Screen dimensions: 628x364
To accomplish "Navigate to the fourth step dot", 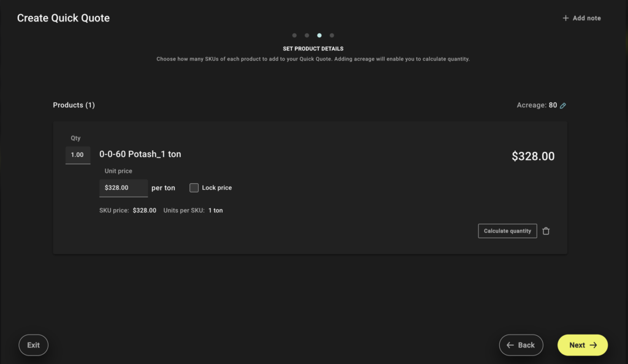I will pos(332,36).
